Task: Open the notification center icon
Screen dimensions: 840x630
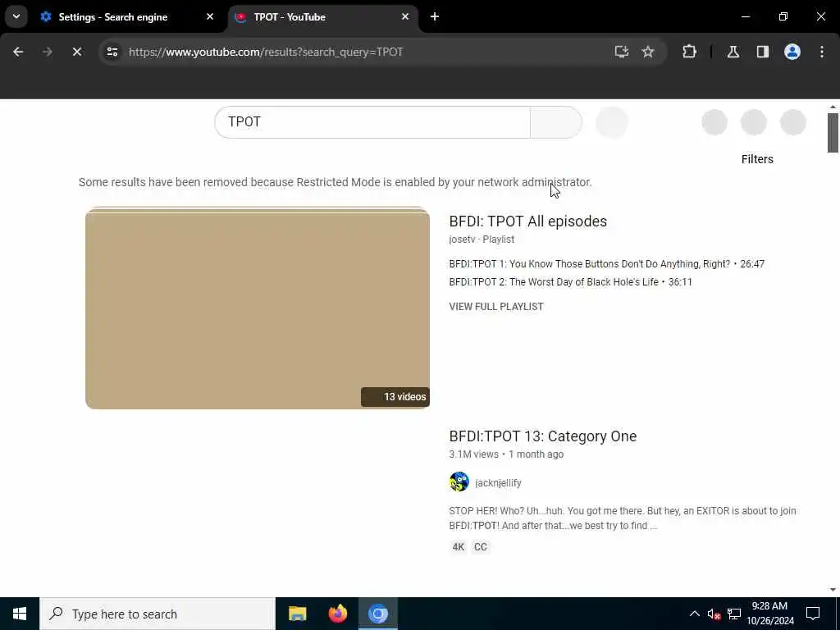Action: click(813, 614)
